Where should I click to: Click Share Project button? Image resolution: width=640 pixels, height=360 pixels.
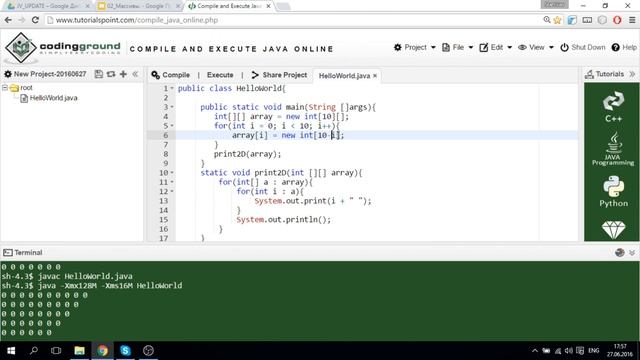click(280, 75)
